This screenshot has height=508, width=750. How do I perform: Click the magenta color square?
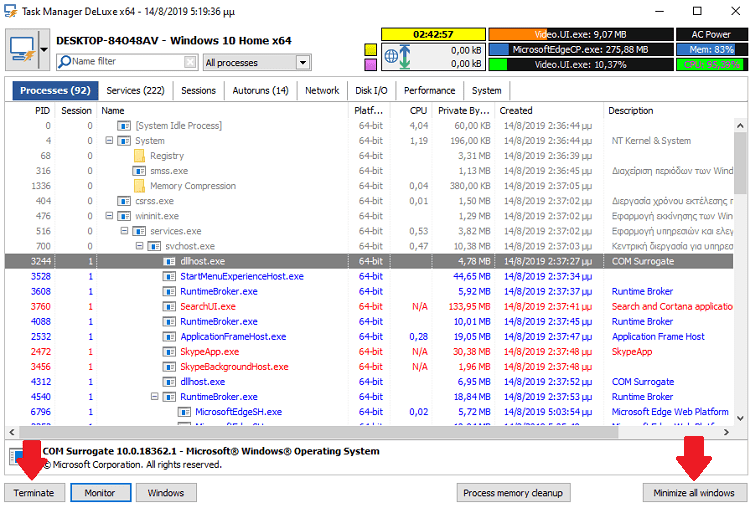370,65
